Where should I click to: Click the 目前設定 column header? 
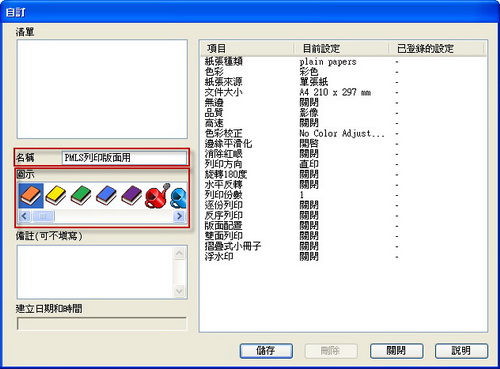(x=341, y=49)
